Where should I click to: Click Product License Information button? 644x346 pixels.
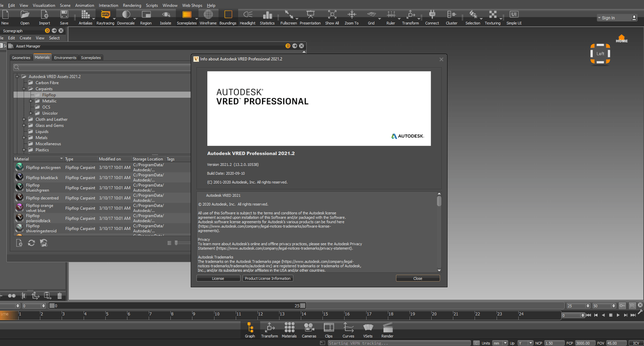268,278
